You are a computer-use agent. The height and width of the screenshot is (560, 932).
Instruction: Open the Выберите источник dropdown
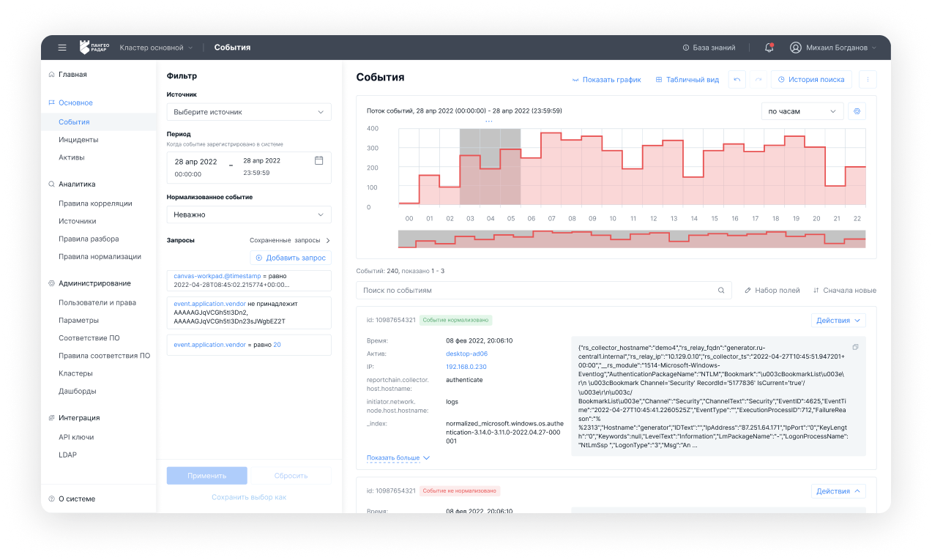tap(249, 112)
